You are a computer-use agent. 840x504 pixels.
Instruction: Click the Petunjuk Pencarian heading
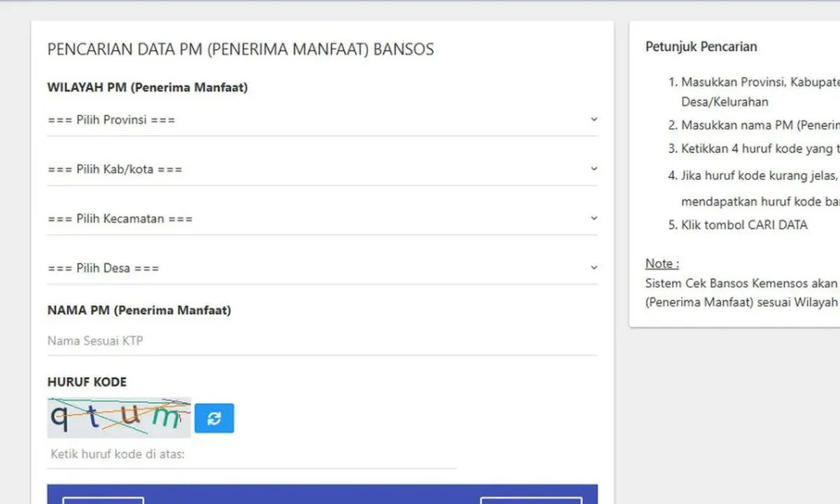coord(701,47)
